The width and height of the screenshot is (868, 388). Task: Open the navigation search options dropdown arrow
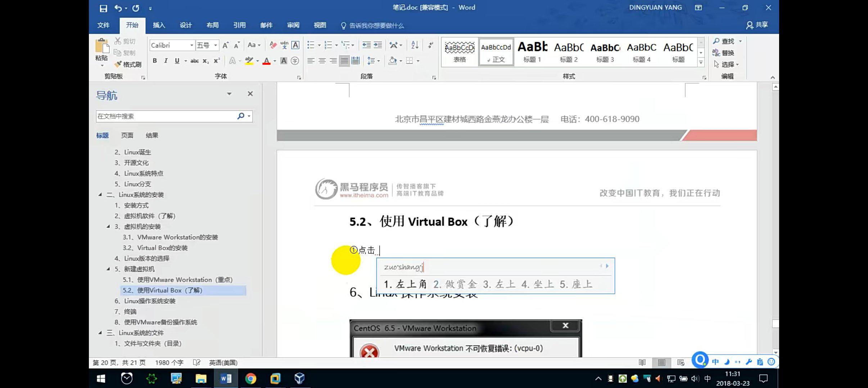coord(249,116)
